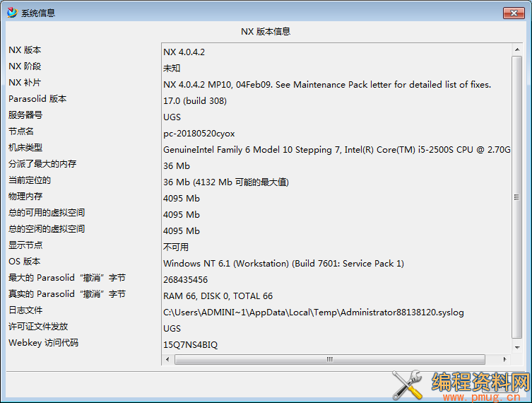Image resolution: width=532 pixels, height=403 pixels.
Task: Click the horizontal scrollbar right arrow
Action: coord(505,359)
